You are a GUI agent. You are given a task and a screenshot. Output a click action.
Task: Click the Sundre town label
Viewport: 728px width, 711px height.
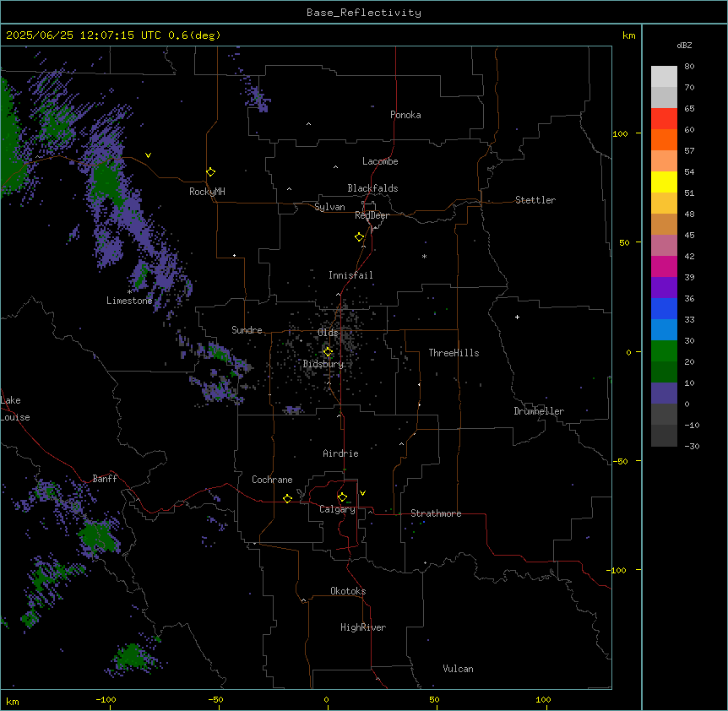click(247, 330)
